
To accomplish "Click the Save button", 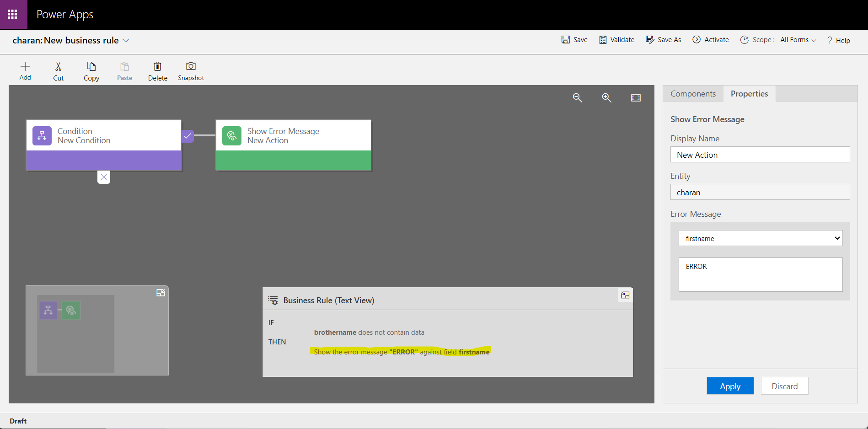I will tap(574, 40).
